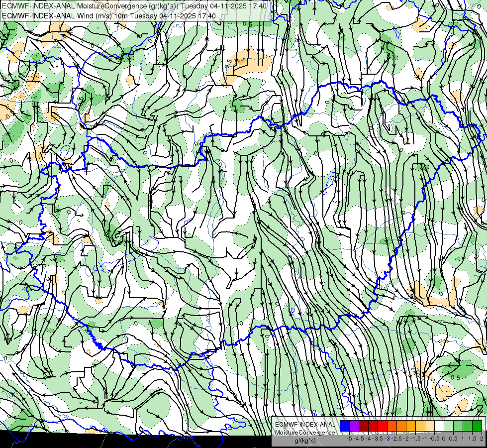This screenshot has height=448, width=487.
Task: Click the '-1.5' legend tick label
Action: pos(415,439)
